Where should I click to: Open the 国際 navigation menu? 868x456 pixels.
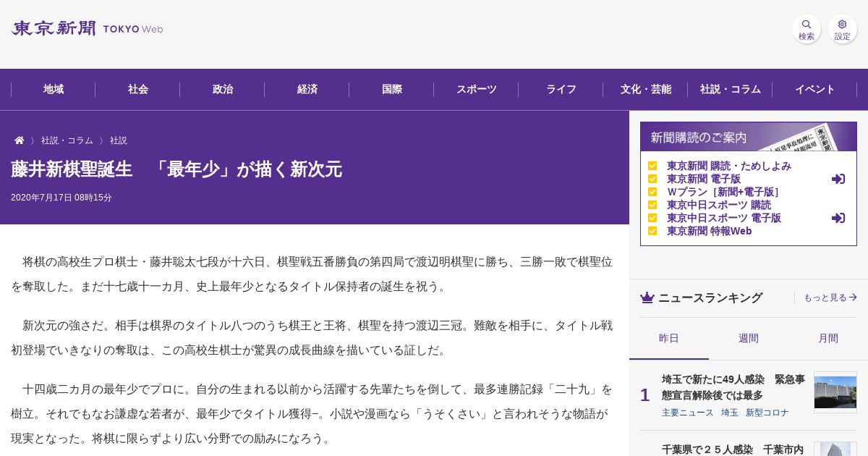pos(392,89)
